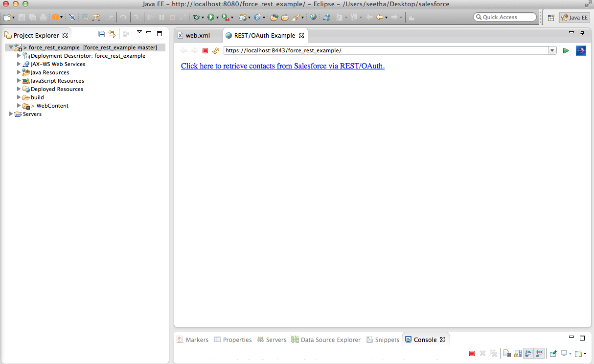Toggle Show Console on Standard Error
The height and width of the screenshot is (364, 594).
click(539, 353)
